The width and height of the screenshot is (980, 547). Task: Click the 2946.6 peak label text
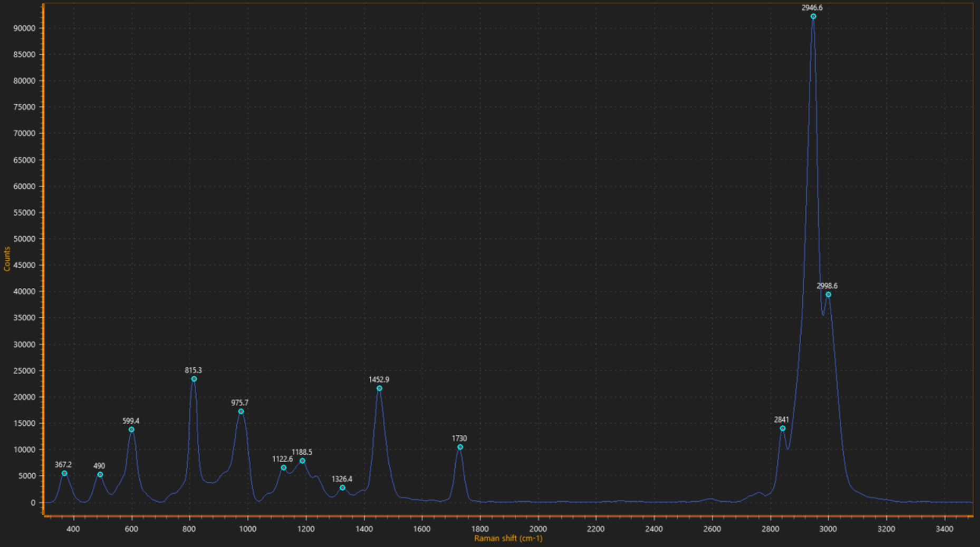[x=812, y=7]
